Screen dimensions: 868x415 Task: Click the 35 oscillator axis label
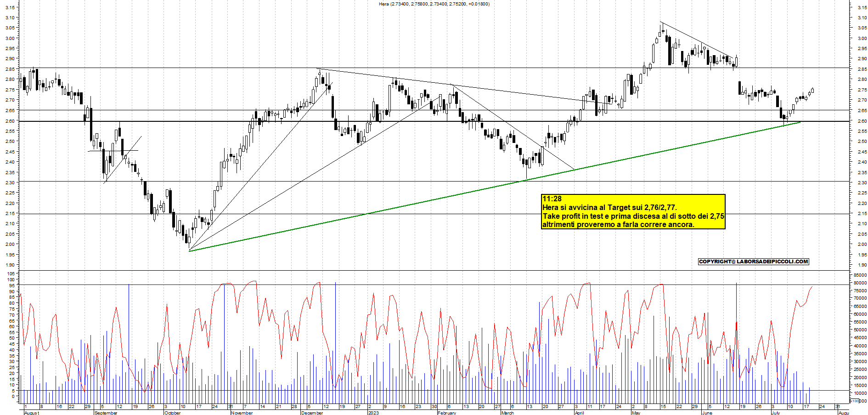pyautogui.click(x=12, y=356)
